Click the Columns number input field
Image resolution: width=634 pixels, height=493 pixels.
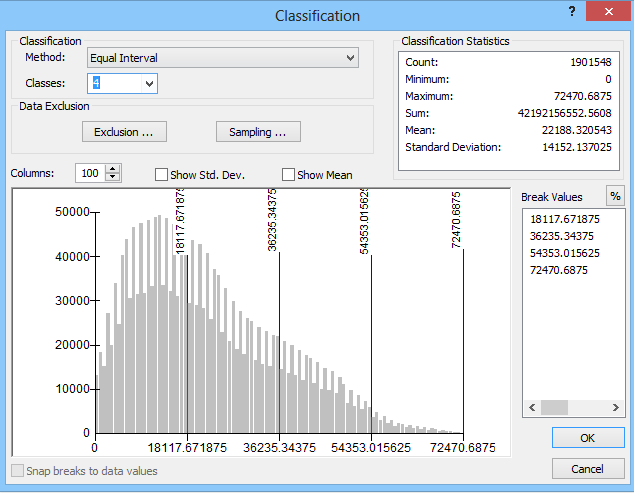click(x=90, y=174)
